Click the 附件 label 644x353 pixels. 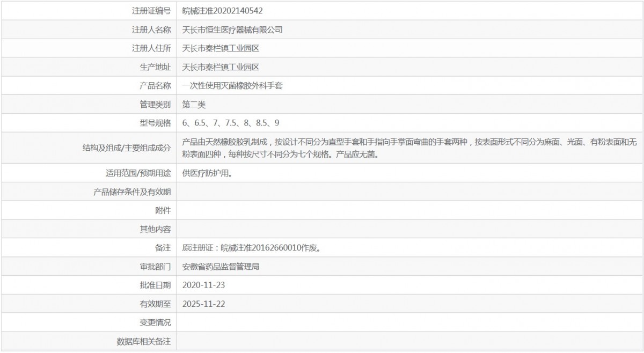tap(163, 210)
